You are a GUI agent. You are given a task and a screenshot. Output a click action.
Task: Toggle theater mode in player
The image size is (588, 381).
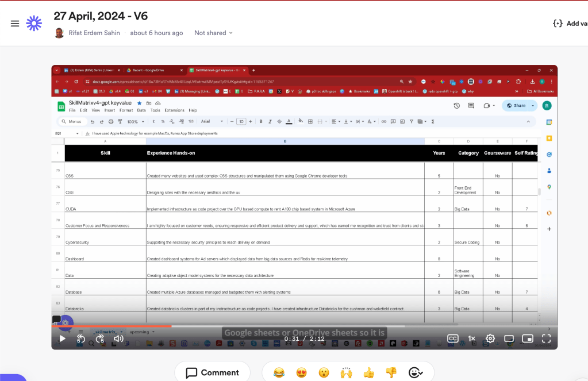tap(509, 338)
